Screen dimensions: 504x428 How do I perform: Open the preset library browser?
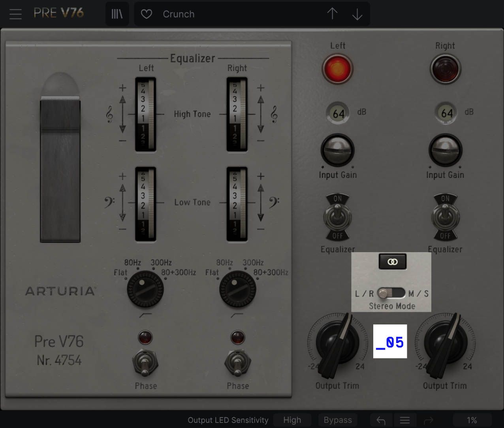click(x=117, y=14)
